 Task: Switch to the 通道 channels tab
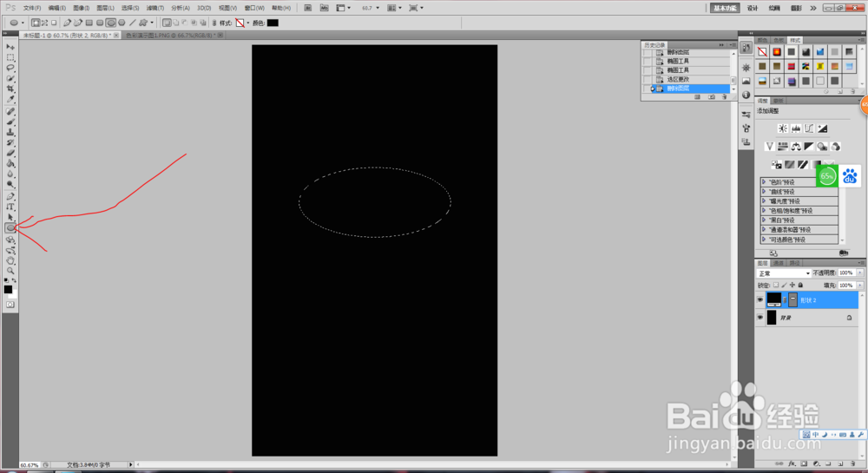779,263
